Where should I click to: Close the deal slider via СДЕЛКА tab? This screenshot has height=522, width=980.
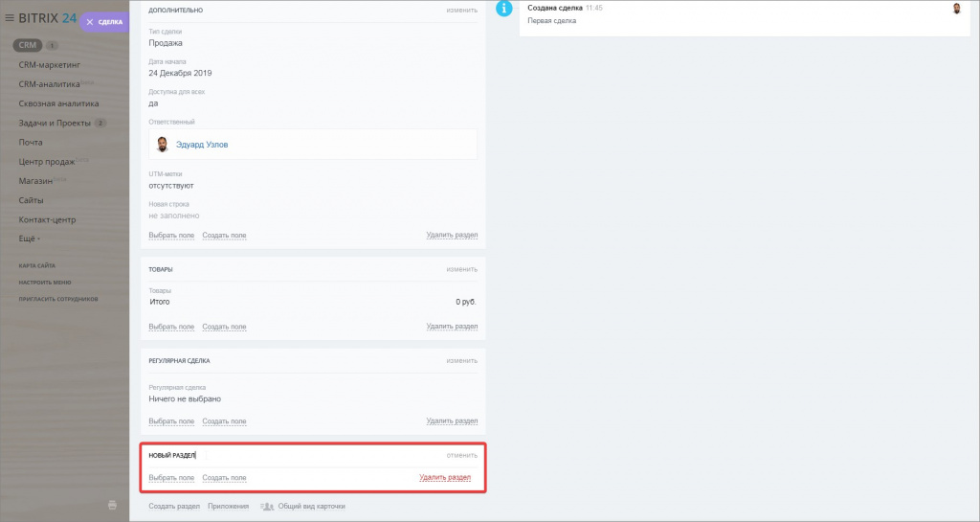tap(104, 22)
